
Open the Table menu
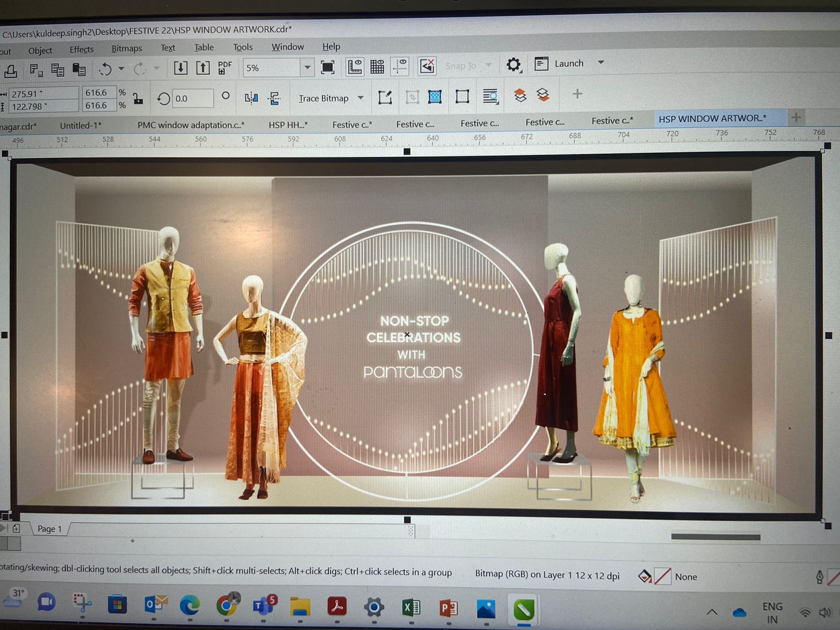[204, 47]
